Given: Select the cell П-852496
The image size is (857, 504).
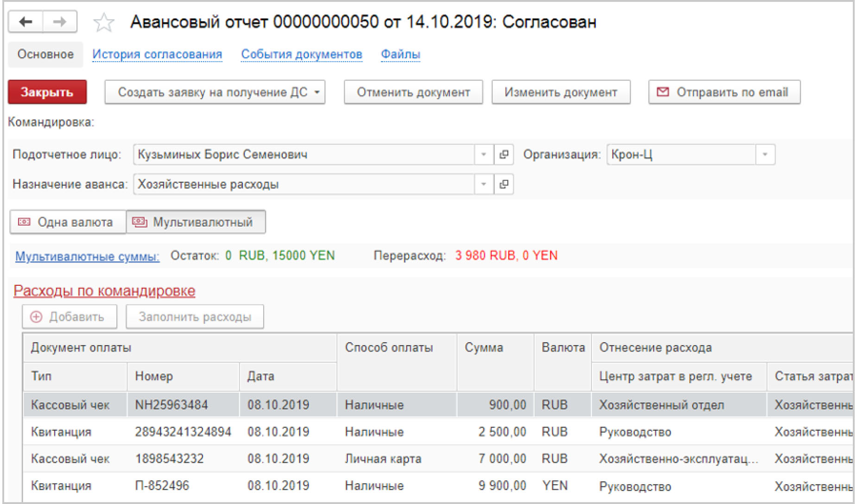Looking at the screenshot, I should pos(183,485).
